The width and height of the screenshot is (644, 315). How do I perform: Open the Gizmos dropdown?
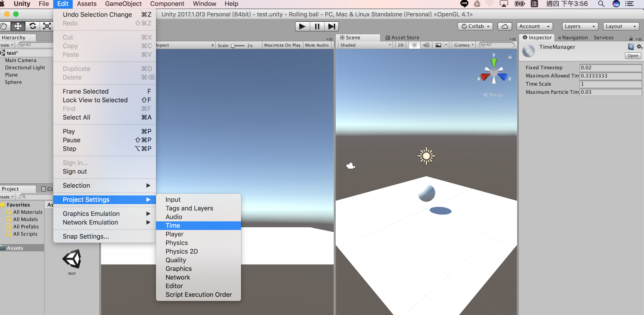pyautogui.click(x=464, y=45)
